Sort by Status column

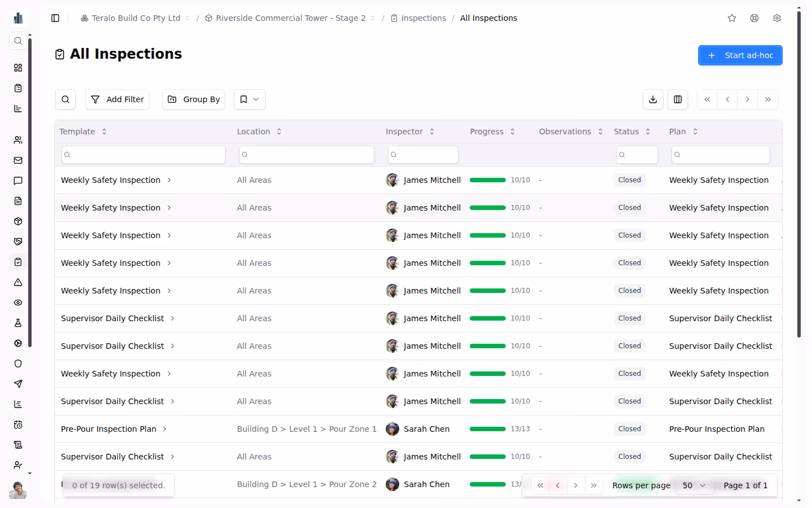click(x=632, y=132)
